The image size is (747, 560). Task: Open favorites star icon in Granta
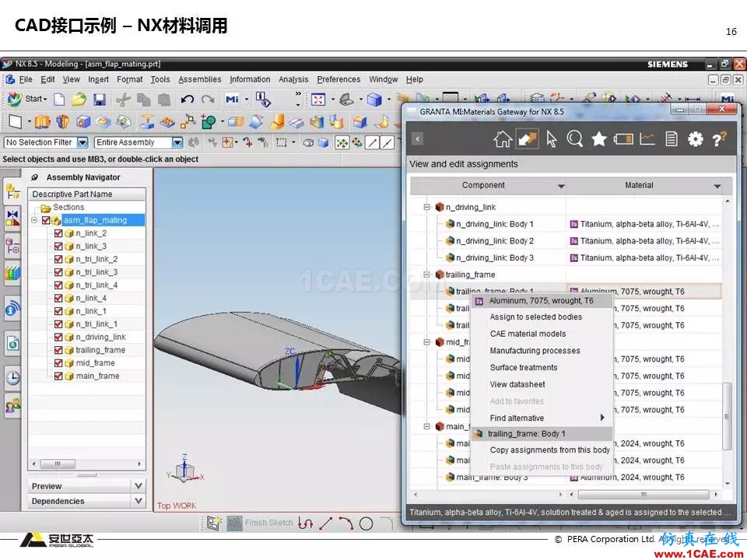click(599, 139)
